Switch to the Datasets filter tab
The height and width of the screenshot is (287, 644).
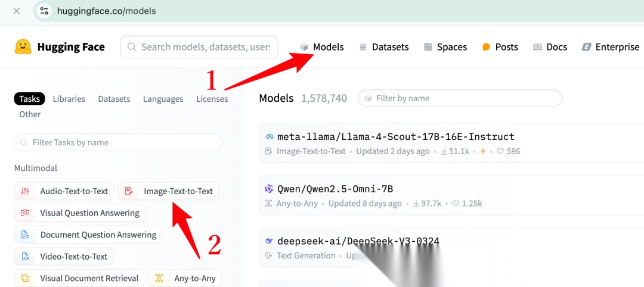(114, 99)
